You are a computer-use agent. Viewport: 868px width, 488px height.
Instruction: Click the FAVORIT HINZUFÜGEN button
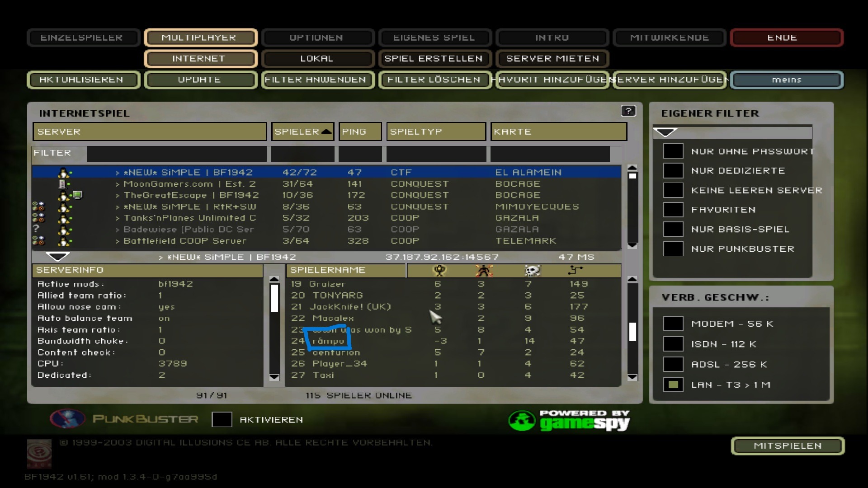point(552,80)
